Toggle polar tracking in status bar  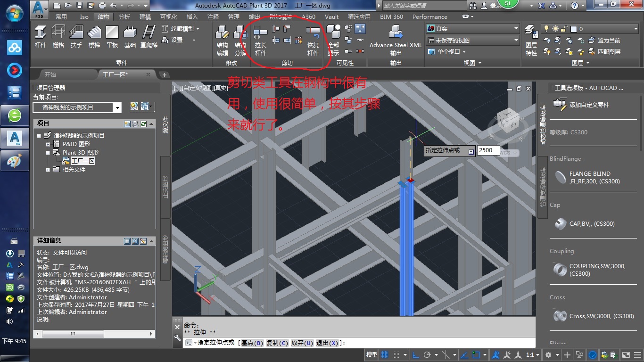tap(428, 355)
